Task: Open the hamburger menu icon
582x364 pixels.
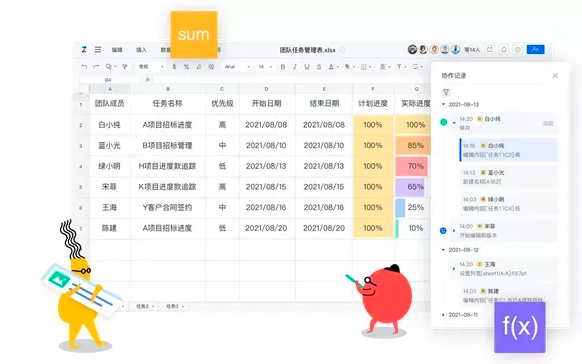Action: pos(98,49)
